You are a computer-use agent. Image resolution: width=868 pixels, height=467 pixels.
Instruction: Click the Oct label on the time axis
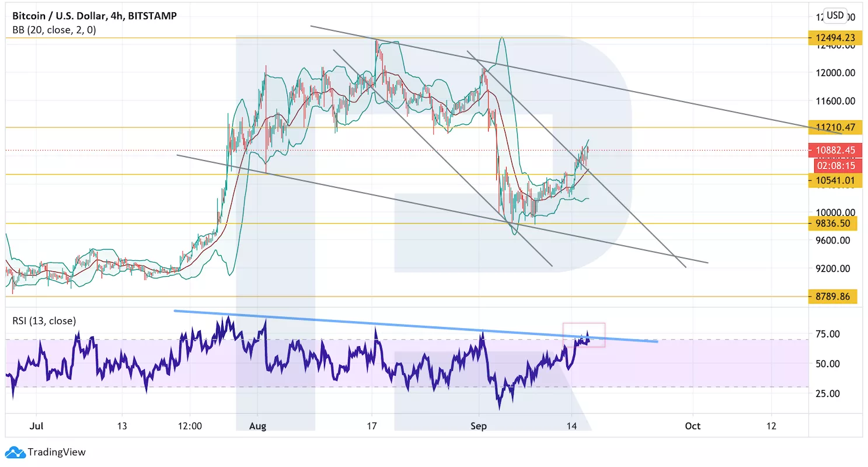click(692, 426)
